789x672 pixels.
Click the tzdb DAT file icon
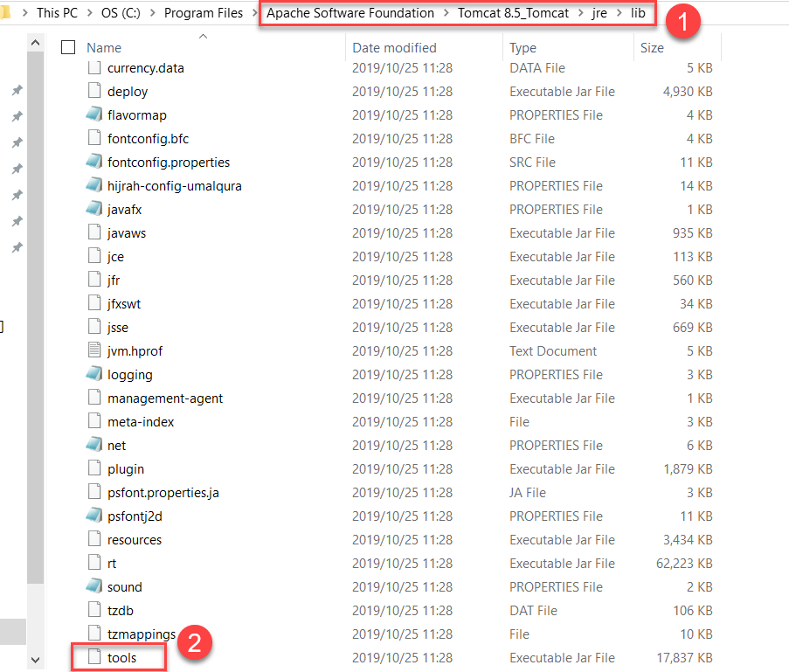tap(94, 610)
